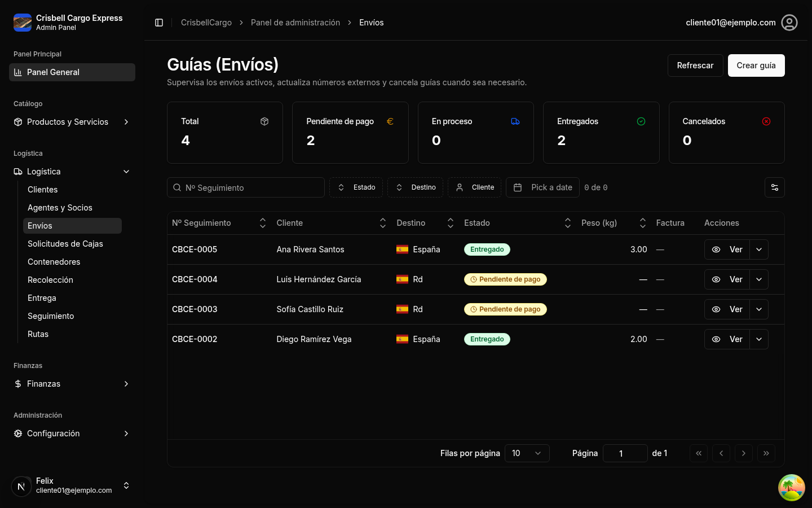The height and width of the screenshot is (508, 812).
Task: Go to the last page arrow
Action: (766, 453)
